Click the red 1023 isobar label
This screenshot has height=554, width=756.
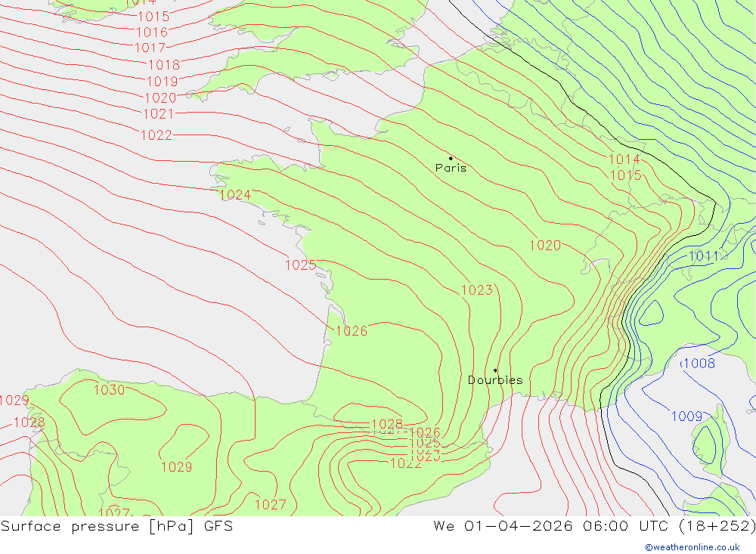(477, 289)
